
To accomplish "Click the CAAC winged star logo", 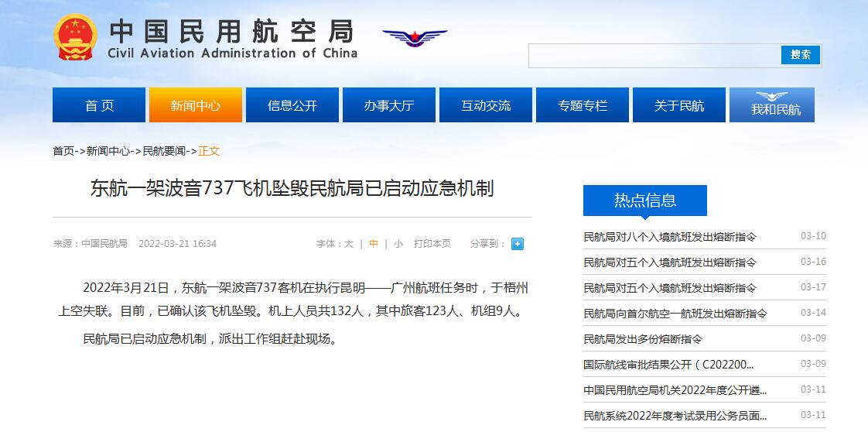I will (x=415, y=38).
